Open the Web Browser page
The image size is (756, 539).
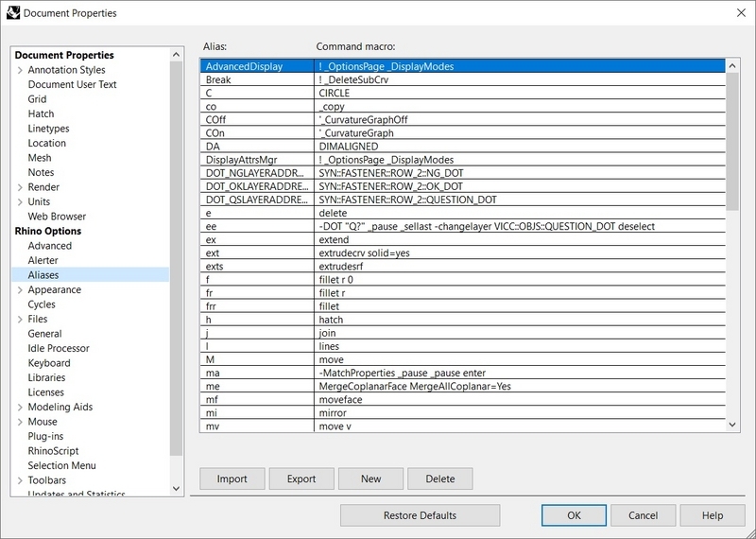[57, 217]
